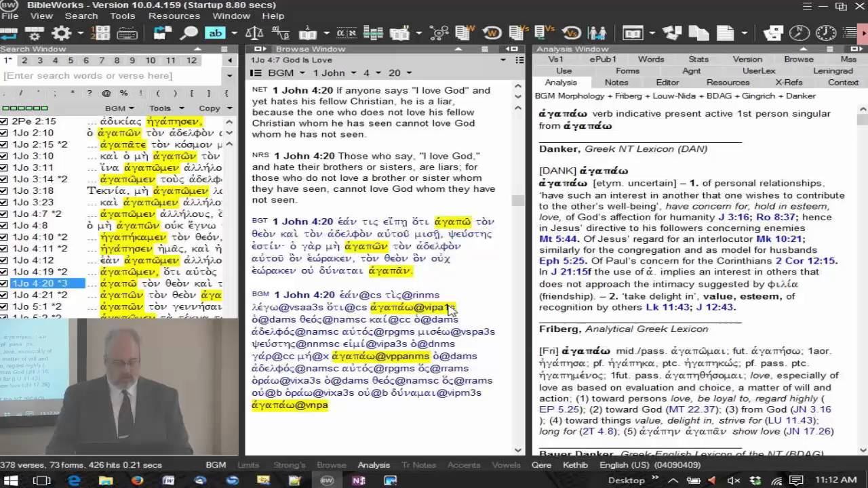This screenshot has width=868, height=488.
Task: Toggle Vowels in the status bar
Action: pyautogui.click(x=507, y=465)
